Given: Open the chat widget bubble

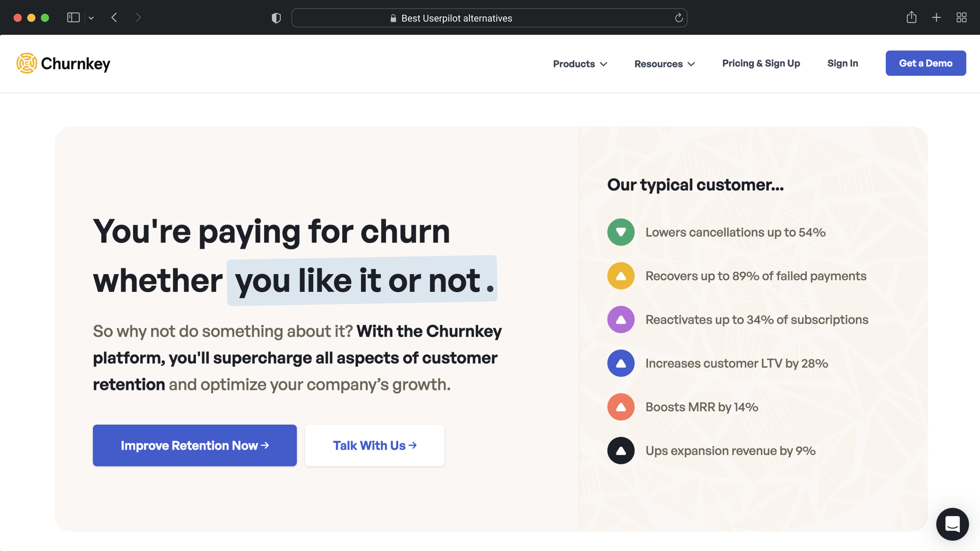Looking at the screenshot, I should click(952, 524).
